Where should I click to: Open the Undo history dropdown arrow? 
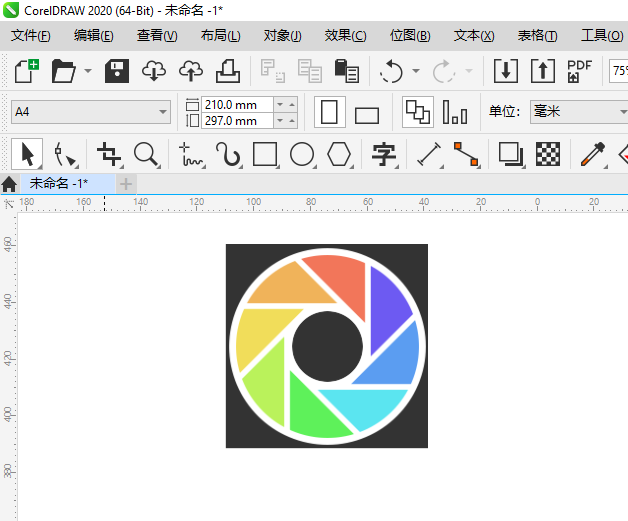click(x=416, y=71)
